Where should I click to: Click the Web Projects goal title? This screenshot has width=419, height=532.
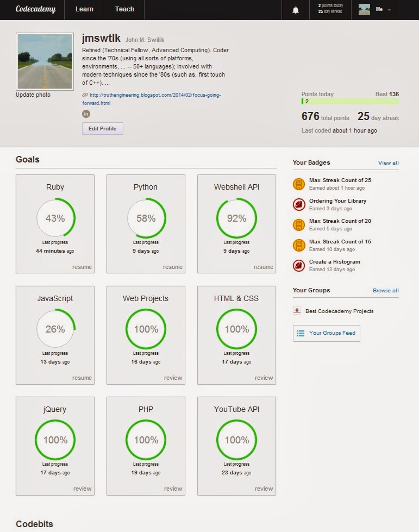pyautogui.click(x=146, y=298)
